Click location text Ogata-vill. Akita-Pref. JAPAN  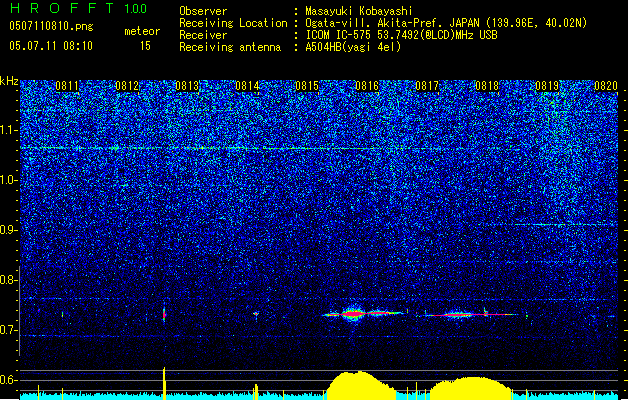point(392,23)
